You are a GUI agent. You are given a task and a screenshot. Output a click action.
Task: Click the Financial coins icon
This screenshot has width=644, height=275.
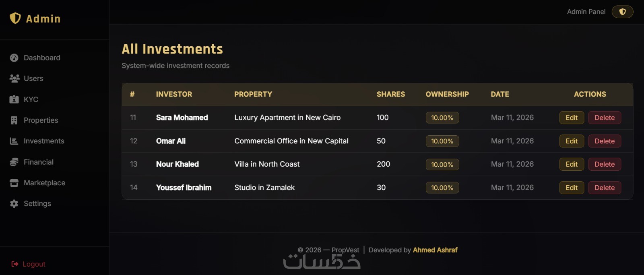pyautogui.click(x=14, y=162)
